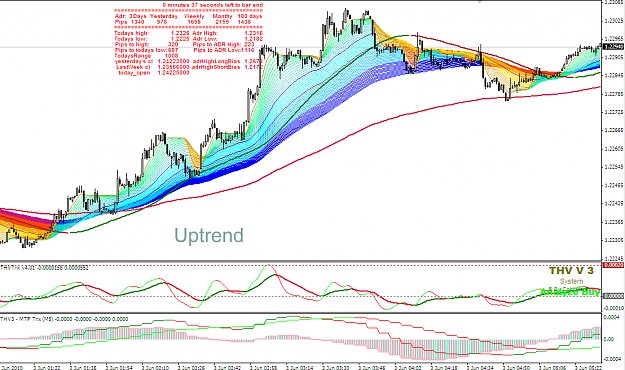Select the 'Todays low:' label
The image size is (625, 370).
[131, 39]
